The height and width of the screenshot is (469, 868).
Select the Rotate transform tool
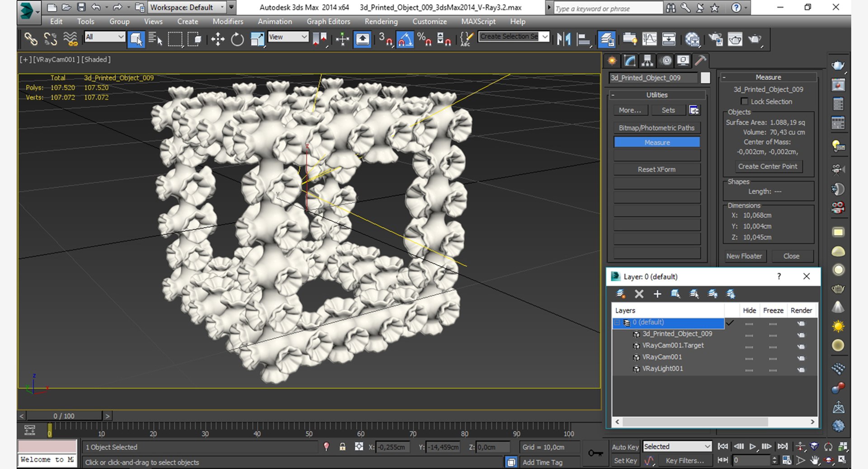[237, 40]
